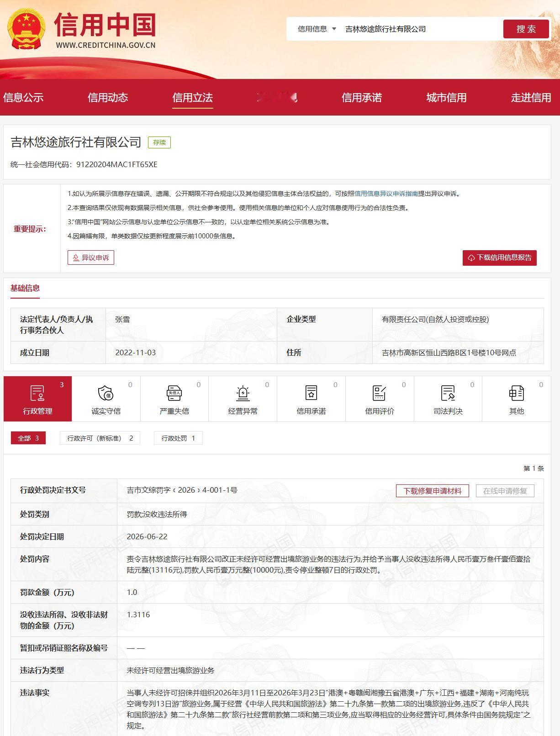Click 在线申请修复 button
Image resolution: width=560 pixels, height=736 pixels.
tap(505, 491)
